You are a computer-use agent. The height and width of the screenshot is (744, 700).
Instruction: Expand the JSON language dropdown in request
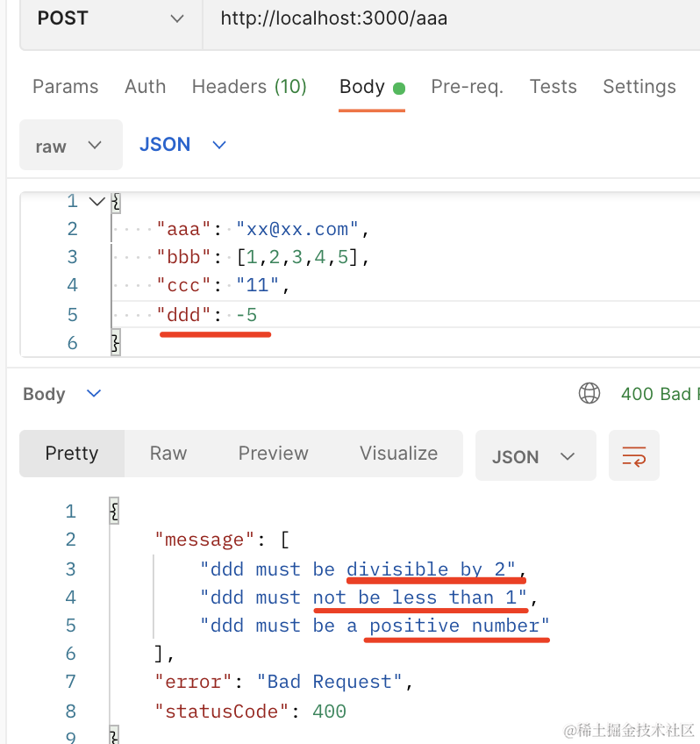coord(182,145)
